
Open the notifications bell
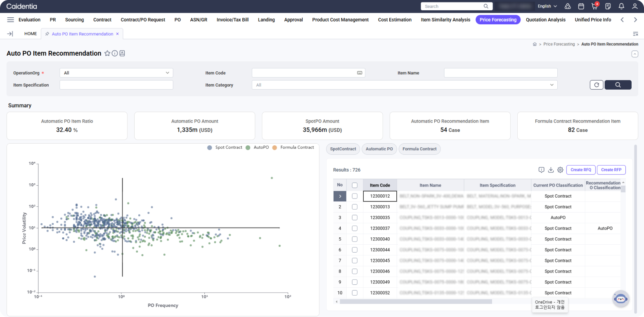(621, 6)
